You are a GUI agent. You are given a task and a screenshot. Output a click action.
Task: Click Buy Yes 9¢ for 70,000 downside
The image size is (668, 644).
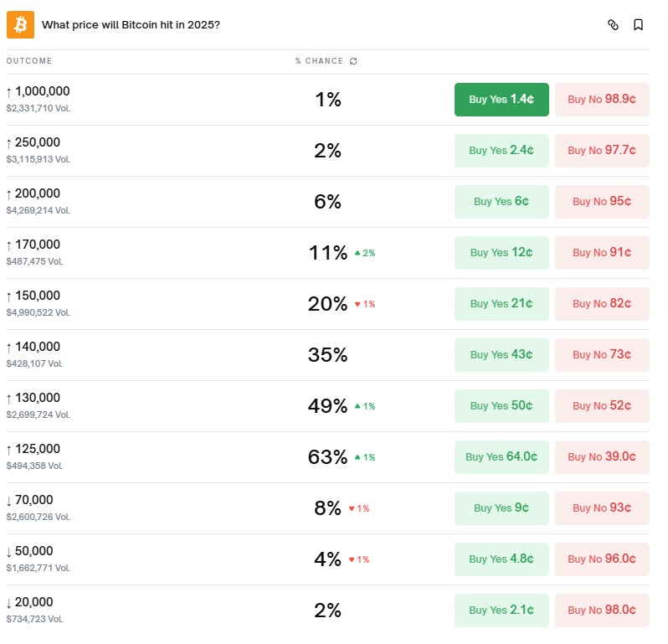(501, 508)
